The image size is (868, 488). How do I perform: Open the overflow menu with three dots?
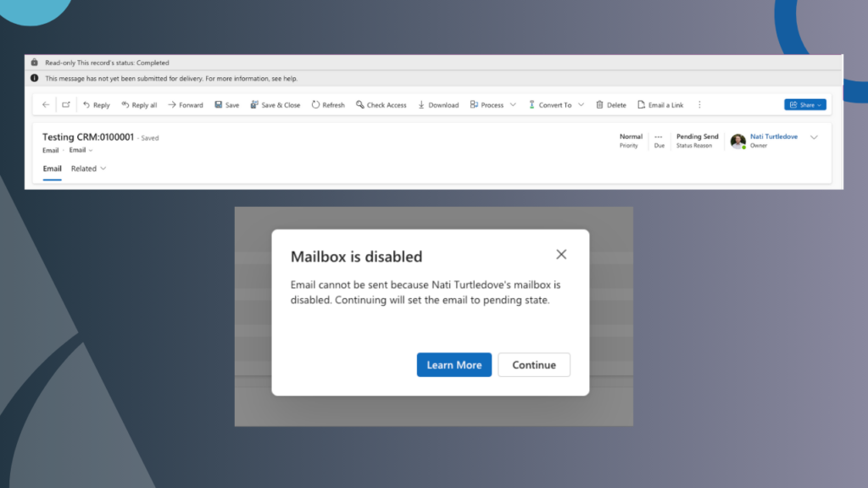tap(699, 104)
